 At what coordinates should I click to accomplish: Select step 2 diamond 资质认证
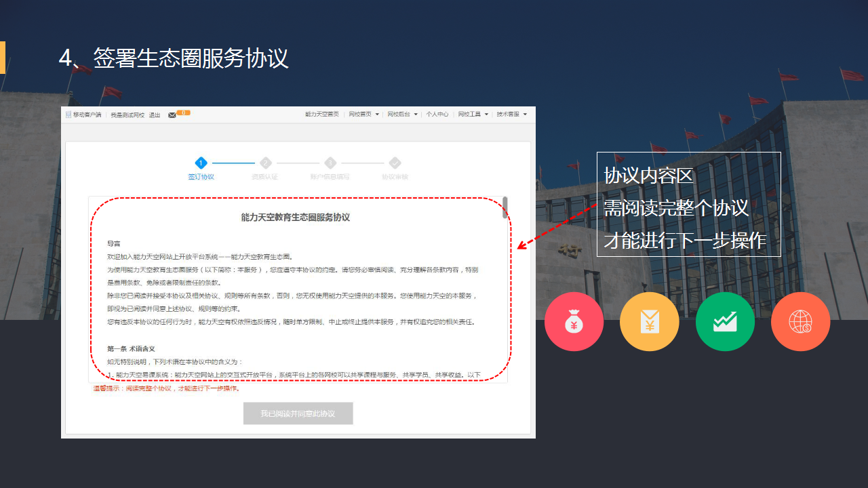pyautogui.click(x=265, y=163)
